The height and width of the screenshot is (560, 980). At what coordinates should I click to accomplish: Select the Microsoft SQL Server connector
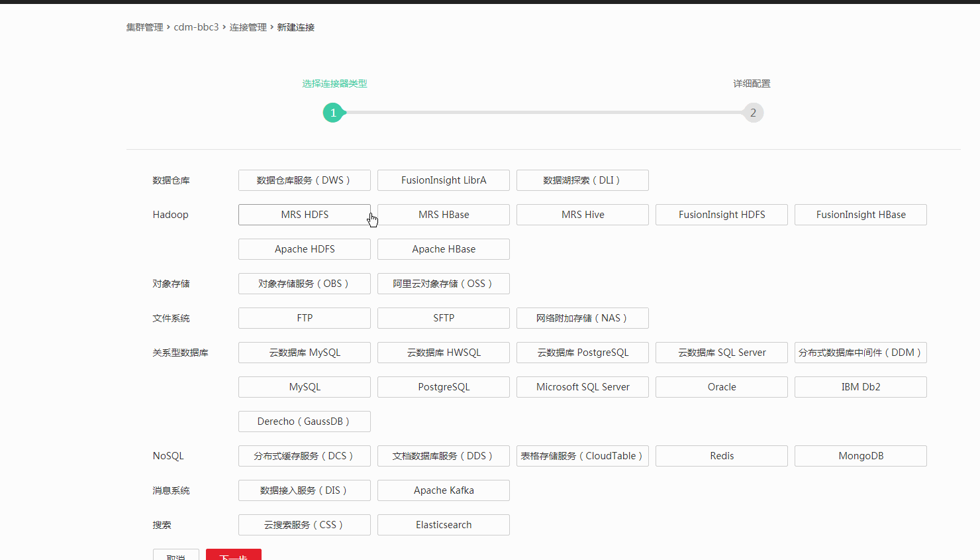point(583,387)
